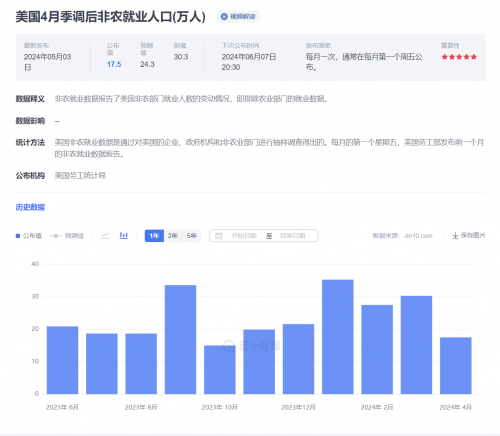
Task: Click the download icon for saving image
Action: coord(455,236)
